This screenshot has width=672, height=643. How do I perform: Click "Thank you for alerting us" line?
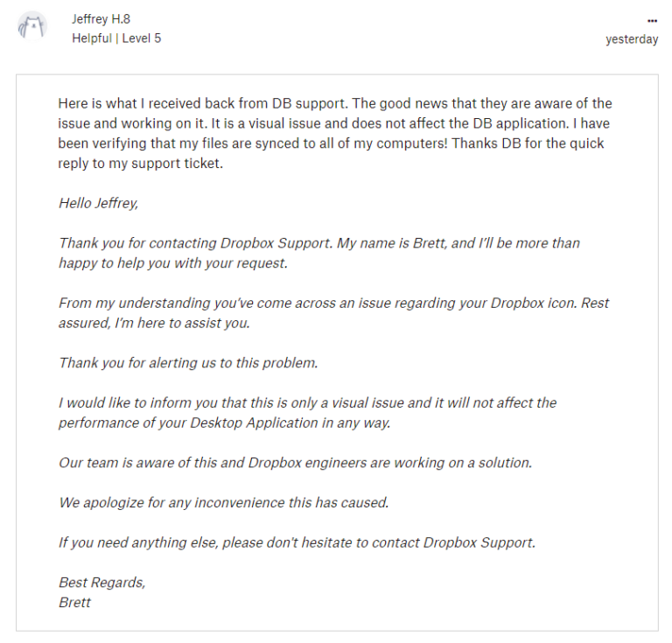tap(186, 362)
